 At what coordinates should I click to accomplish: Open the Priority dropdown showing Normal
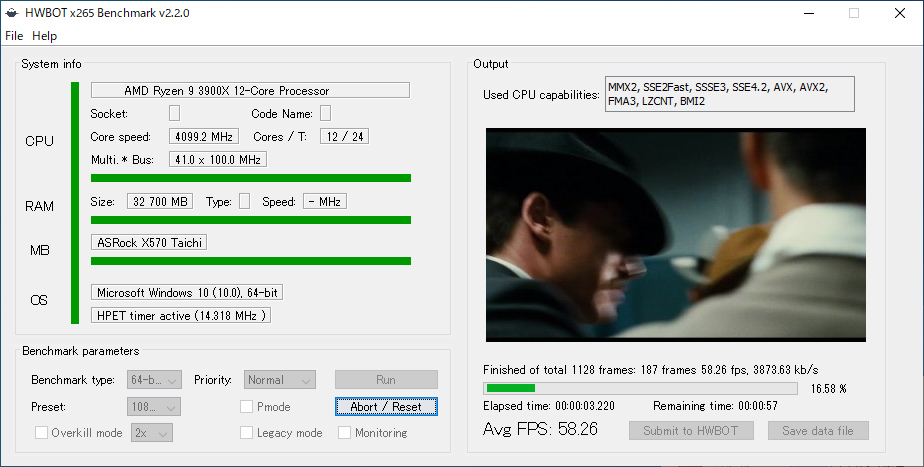(x=279, y=380)
